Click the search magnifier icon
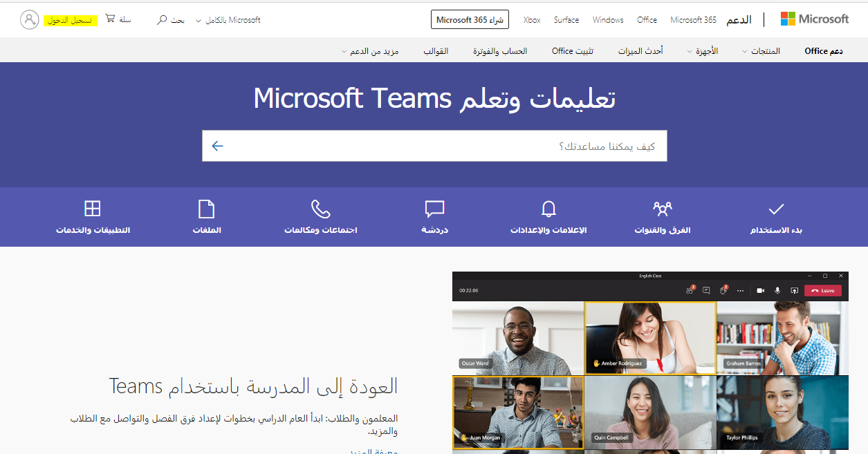 tap(162, 20)
